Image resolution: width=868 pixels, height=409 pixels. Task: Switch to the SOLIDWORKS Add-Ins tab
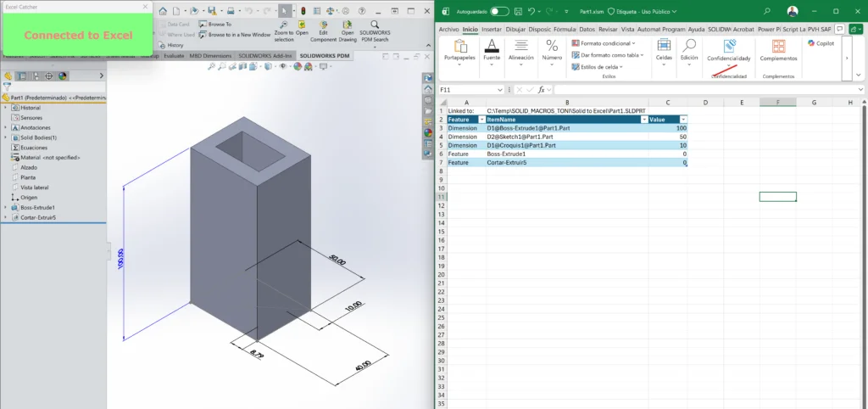pyautogui.click(x=265, y=56)
